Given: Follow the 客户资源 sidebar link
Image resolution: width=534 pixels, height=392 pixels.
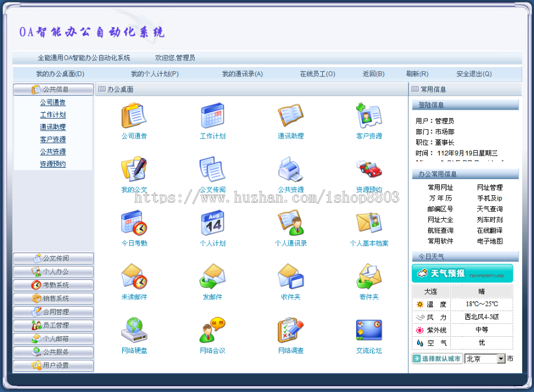Looking at the screenshot, I should (x=53, y=139).
